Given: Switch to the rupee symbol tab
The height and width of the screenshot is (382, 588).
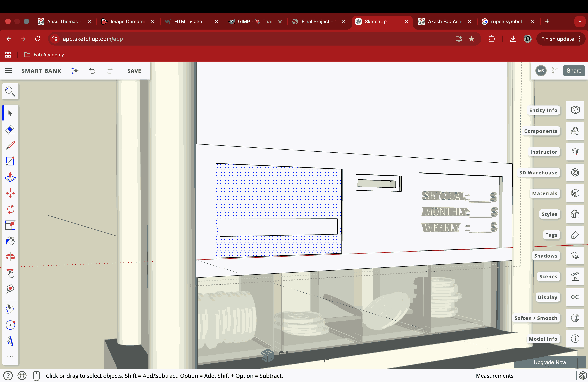Looking at the screenshot, I should point(506,21).
